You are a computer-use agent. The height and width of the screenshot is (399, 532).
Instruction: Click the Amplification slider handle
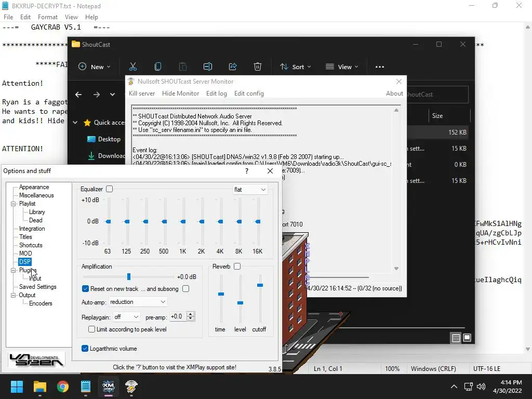(x=129, y=277)
